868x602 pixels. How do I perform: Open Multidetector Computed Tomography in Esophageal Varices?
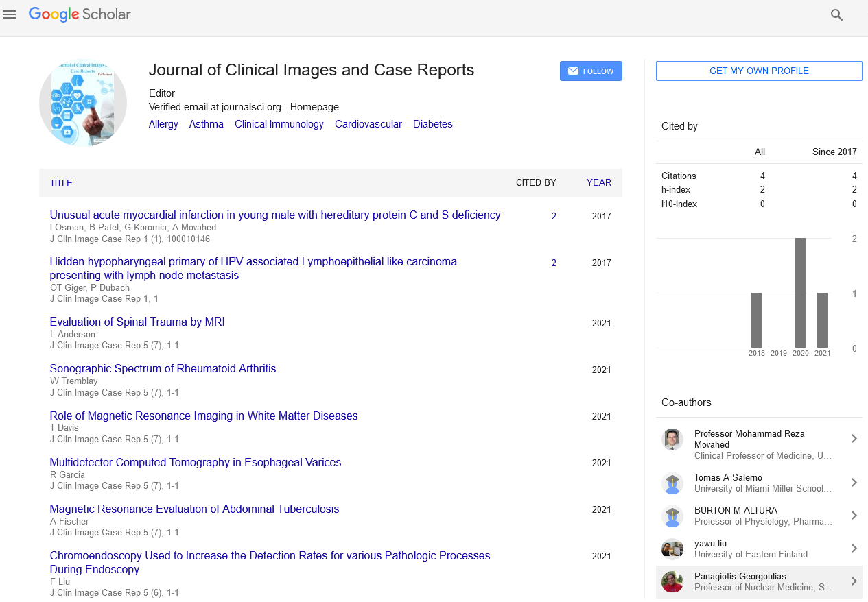(x=196, y=462)
